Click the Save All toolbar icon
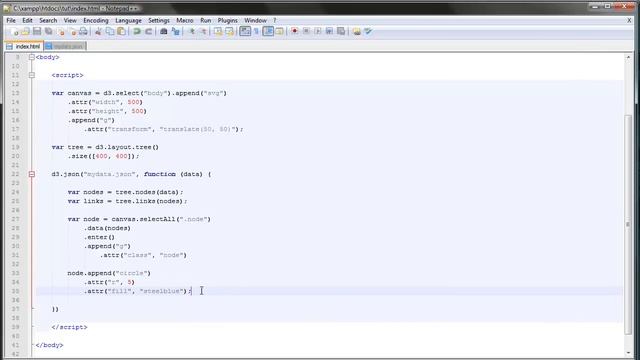This screenshot has width=640, height=360. coord(49,31)
